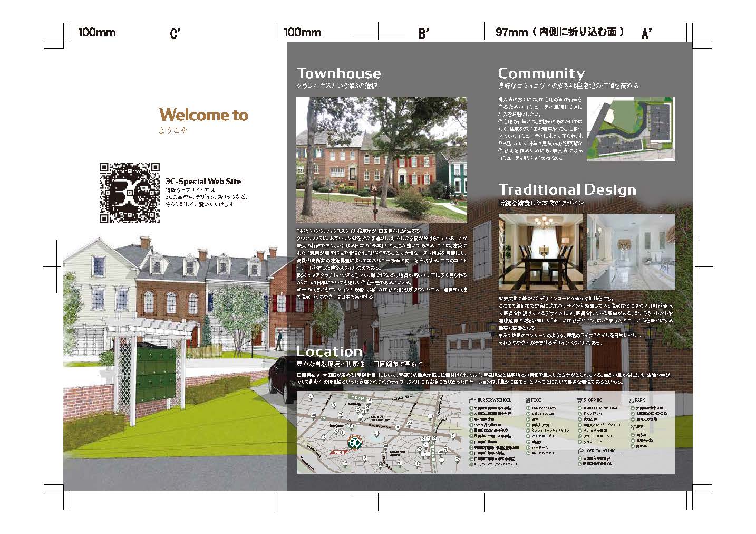Click the FOOD fork-and-knife icon in legend
The height and width of the screenshot is (534, 756).
pyautogui.click(x=528, y=400)
